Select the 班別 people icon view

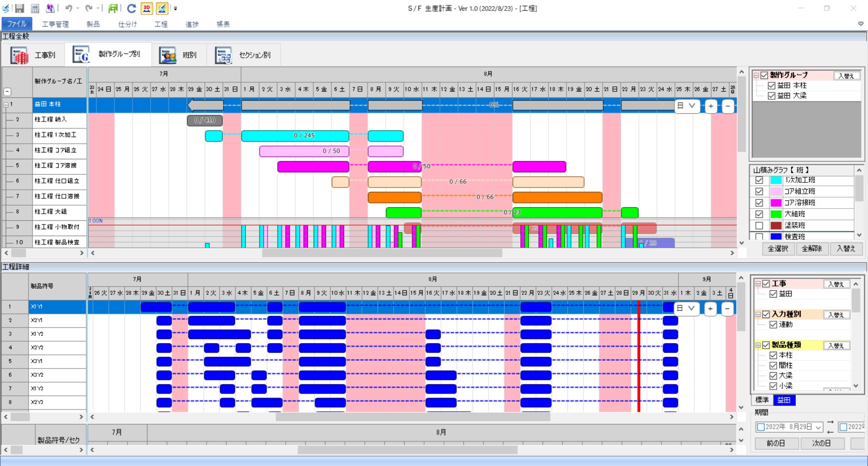pos(167,56)
